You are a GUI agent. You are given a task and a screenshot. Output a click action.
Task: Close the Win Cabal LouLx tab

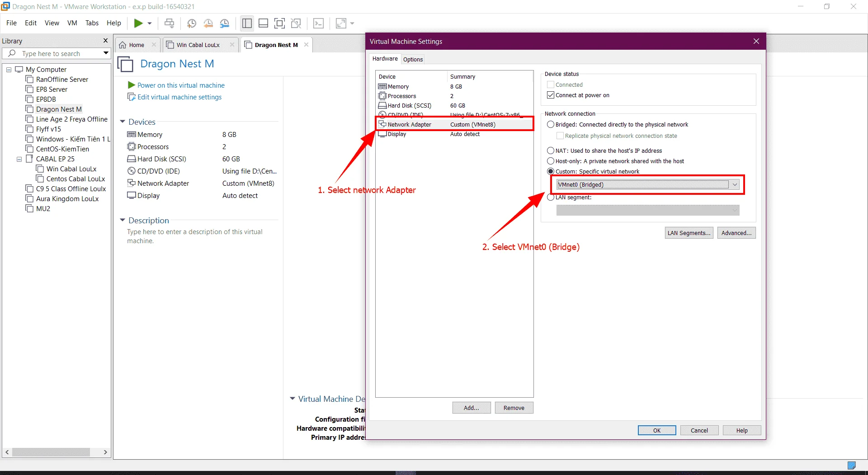tap(232, 45)
